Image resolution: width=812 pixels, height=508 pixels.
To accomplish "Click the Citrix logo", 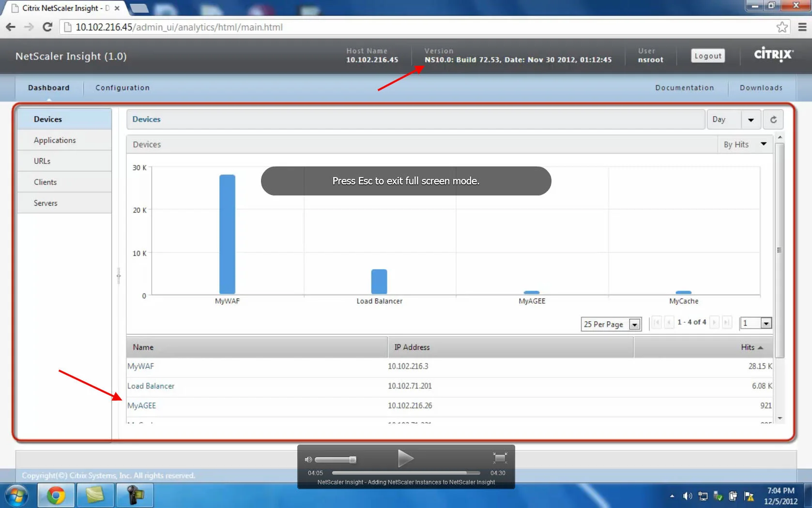I will 774,54.
